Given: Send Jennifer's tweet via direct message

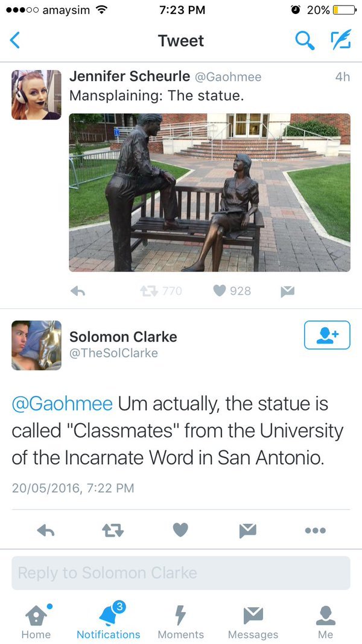Looking at the screenshot, I should click(287, 291).
